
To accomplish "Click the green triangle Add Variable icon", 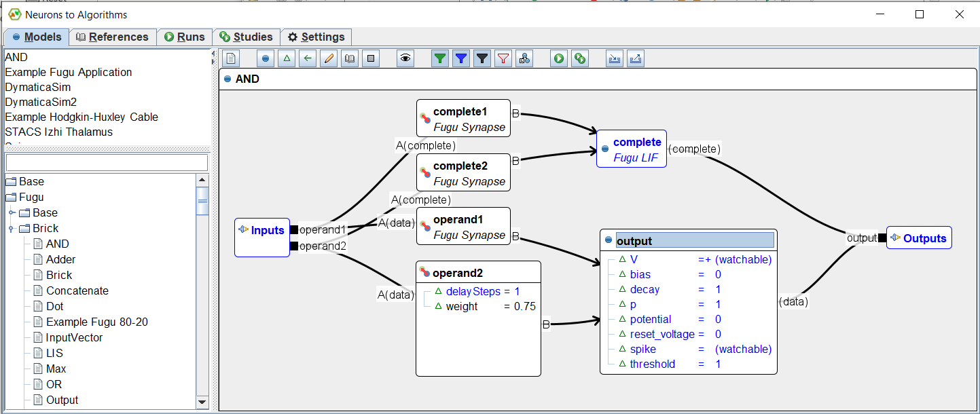I will click(287, 58).
